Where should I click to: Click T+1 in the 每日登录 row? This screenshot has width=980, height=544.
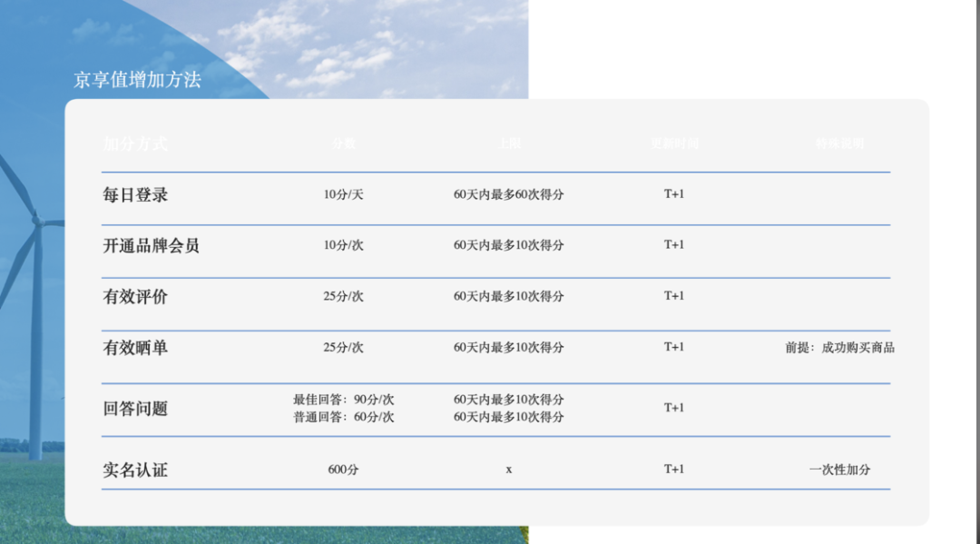pos(673,193)
